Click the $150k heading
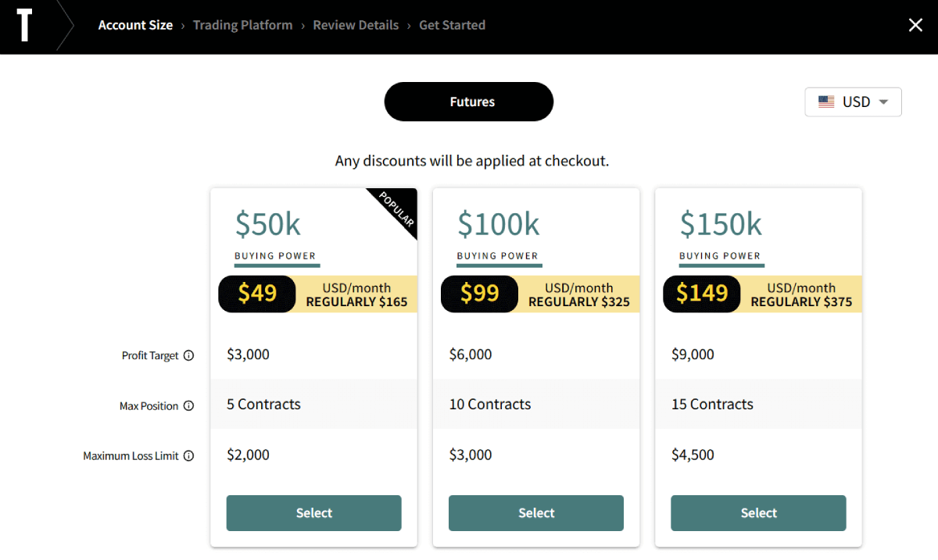Screen dimensions: 938x560 [721, 225]
